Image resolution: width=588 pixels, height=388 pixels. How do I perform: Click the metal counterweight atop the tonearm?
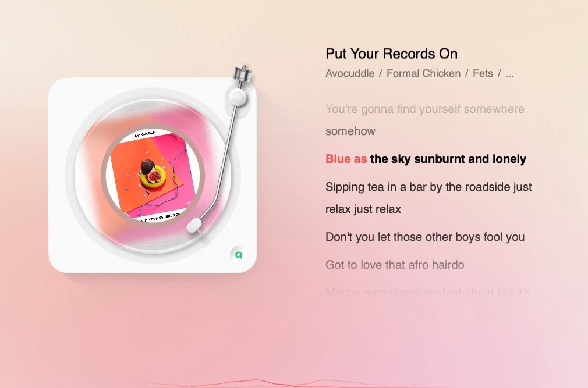242,73
